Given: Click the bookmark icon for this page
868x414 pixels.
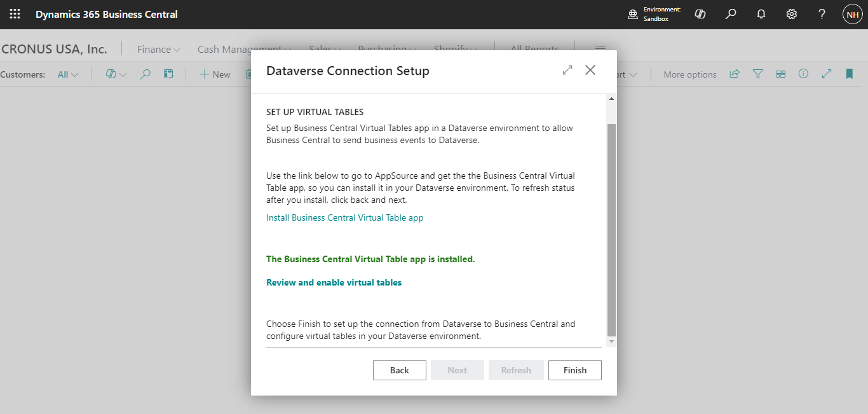Looking at the screenshot, I should point(849,74).
